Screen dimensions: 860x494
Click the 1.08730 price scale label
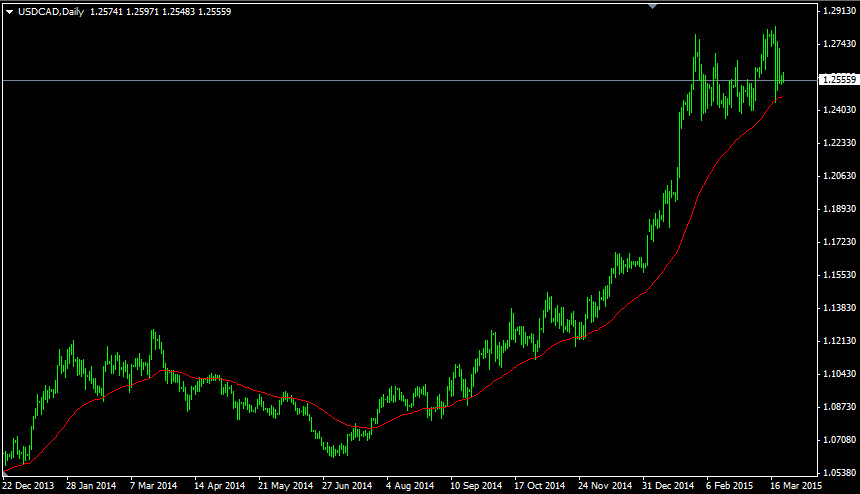(x=840, y=406)
